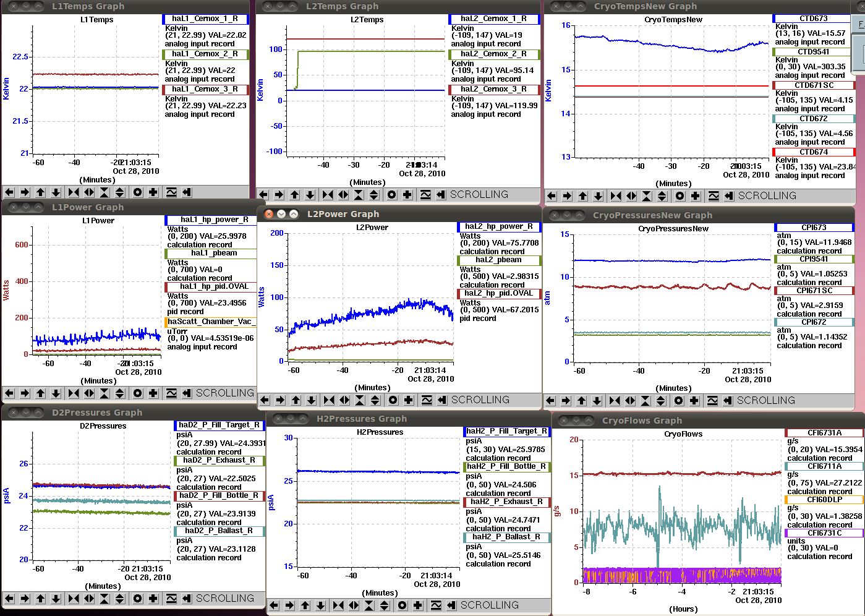Select the CFI6731C curve legend
This screenshot has height=616, width=865.
click(x=824, y=533)
